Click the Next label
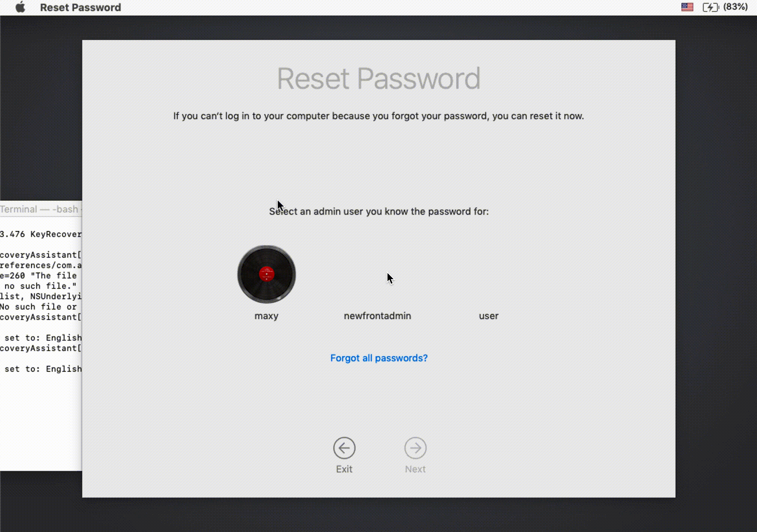The image size is (757, 532). pos(415,469)
